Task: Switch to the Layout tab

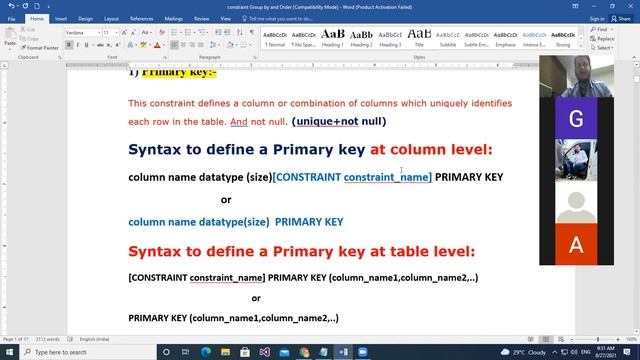Action: pos(111,19)
